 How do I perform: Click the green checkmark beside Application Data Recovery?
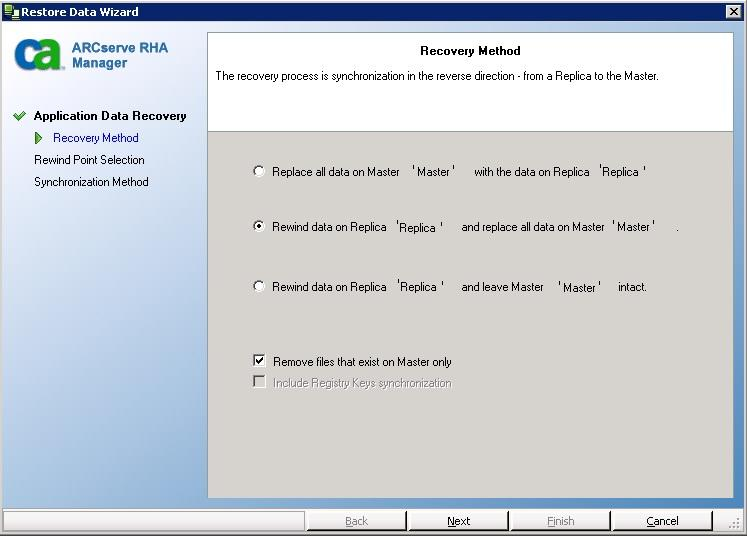20,116
